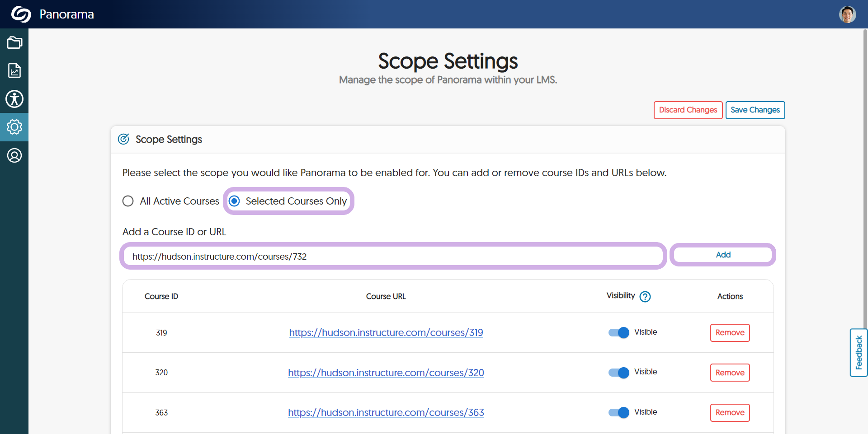Click the Actions column header
The width and height of the screenshot is (868, 434).
730,296
